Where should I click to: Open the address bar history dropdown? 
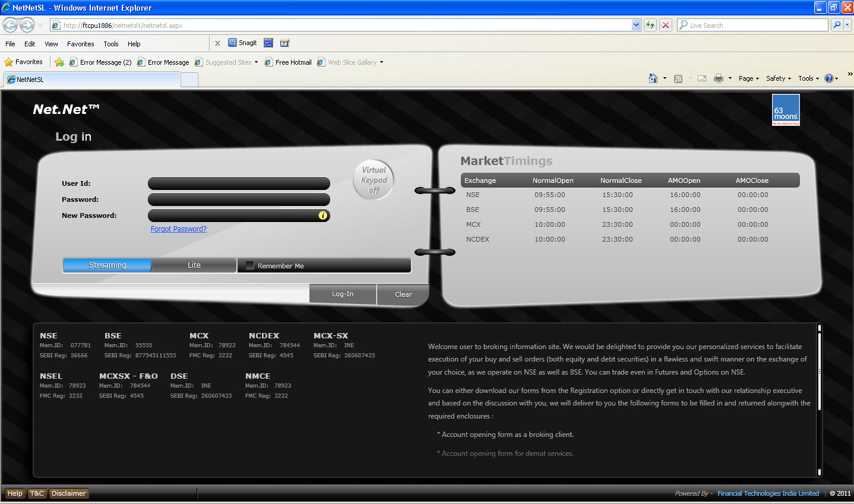[635, 25]
